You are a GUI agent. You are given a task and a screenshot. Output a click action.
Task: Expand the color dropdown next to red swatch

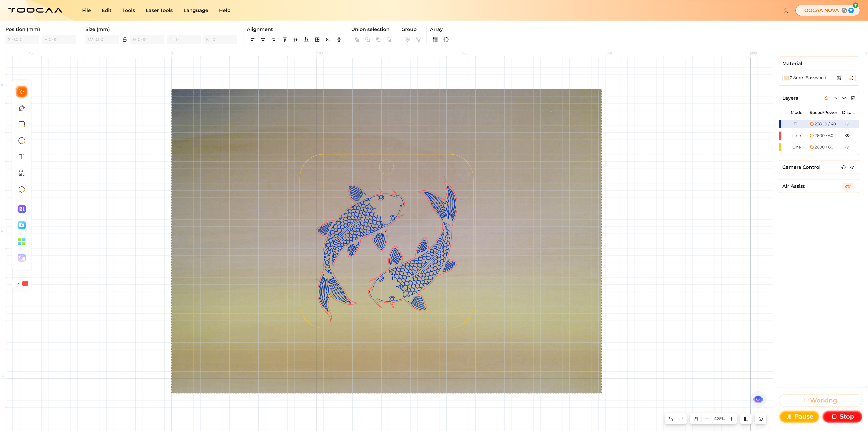click(x=18, y=283)
